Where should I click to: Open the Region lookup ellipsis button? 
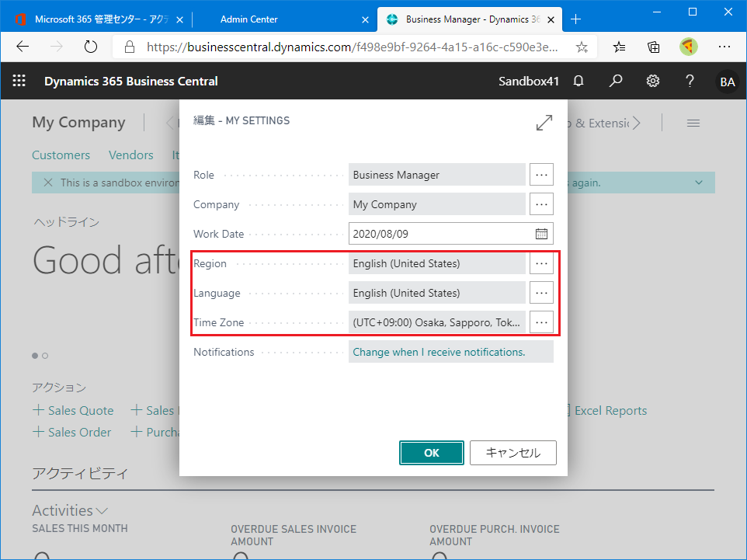coord(541,263)
